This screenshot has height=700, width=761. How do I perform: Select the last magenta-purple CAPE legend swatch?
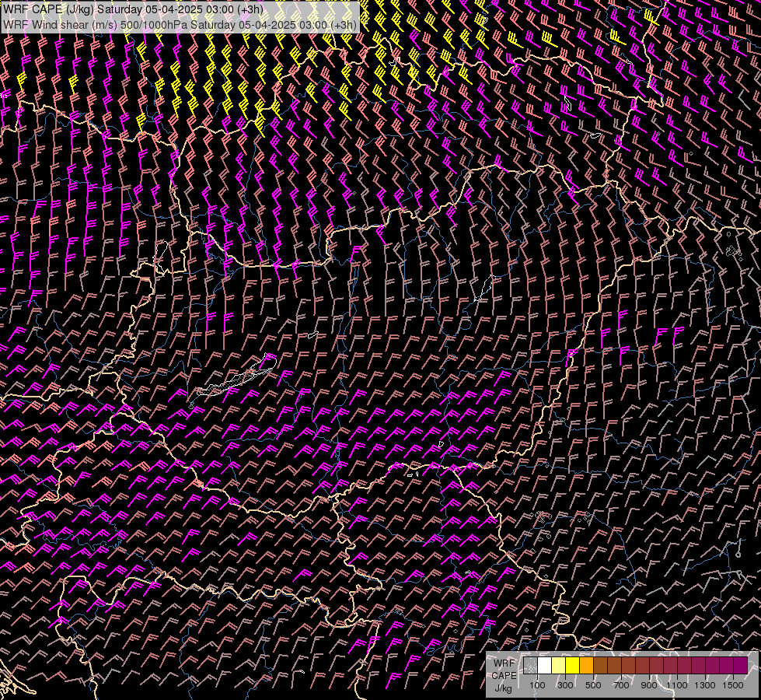741,666
